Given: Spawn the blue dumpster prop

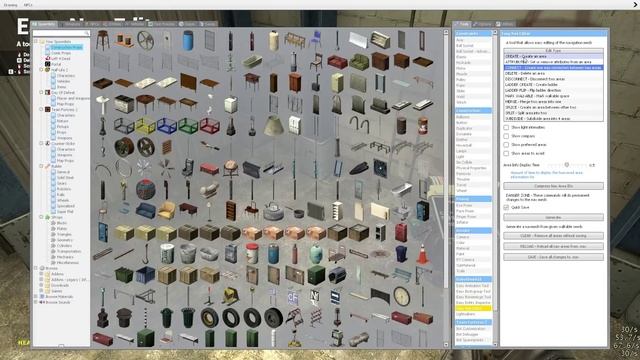Looking at the screenshot, I should pyautogui.click(x=146, y=275).
